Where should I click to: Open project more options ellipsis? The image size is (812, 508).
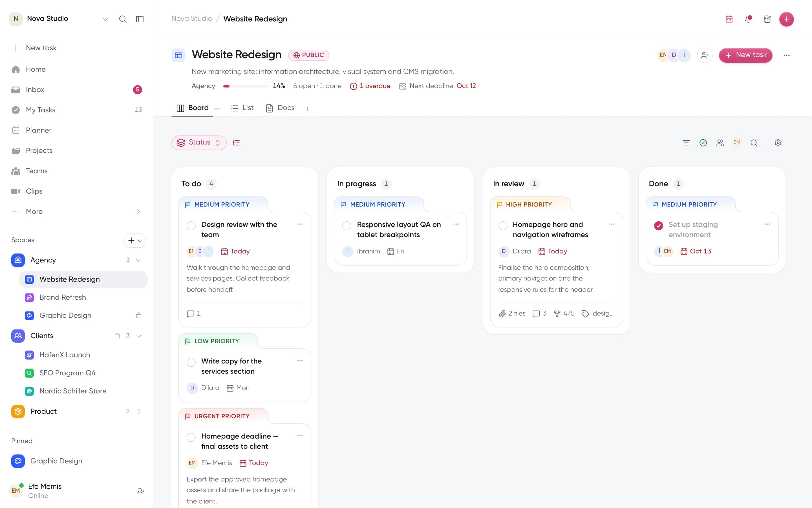point(786,55)
